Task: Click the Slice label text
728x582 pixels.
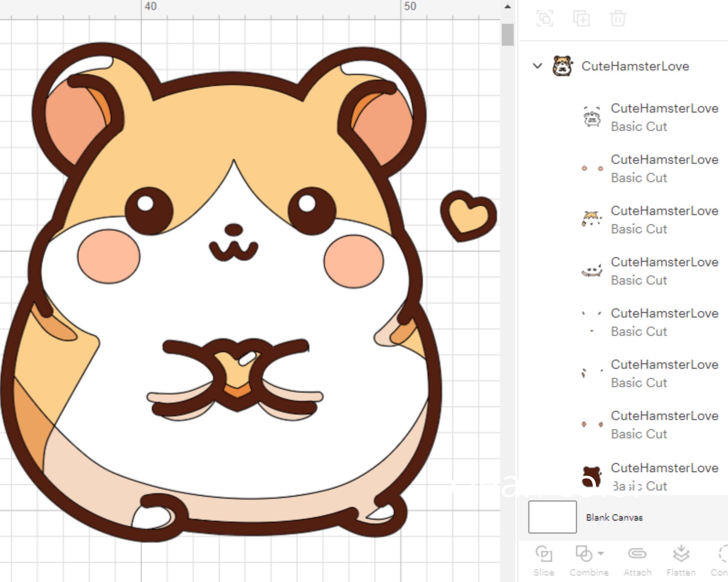Action: tap(544, 572)
